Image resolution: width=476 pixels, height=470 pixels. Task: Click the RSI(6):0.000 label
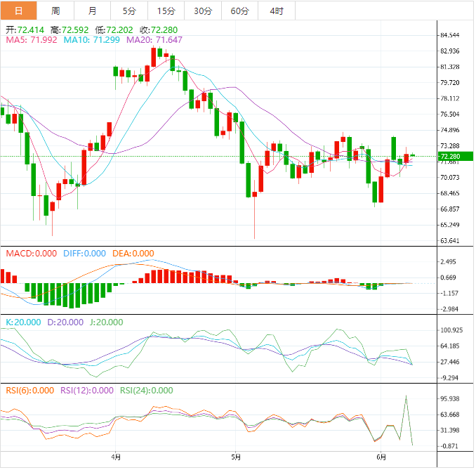click(29, 391)
